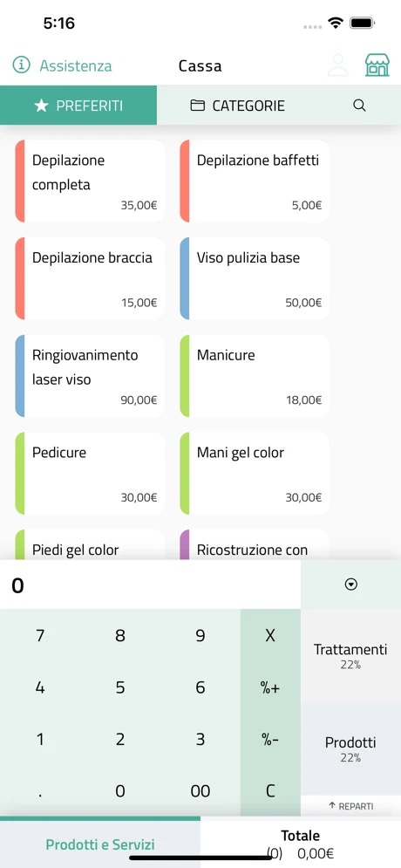Viewport: 401px width, 868px height.
Task: Open the store shop icon
Action: [x=377, y=65]
